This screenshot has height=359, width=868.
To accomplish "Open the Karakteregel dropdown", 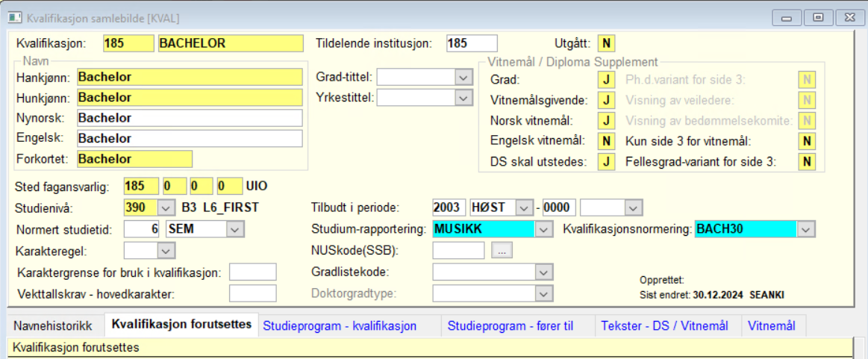I will click(165, 251).
